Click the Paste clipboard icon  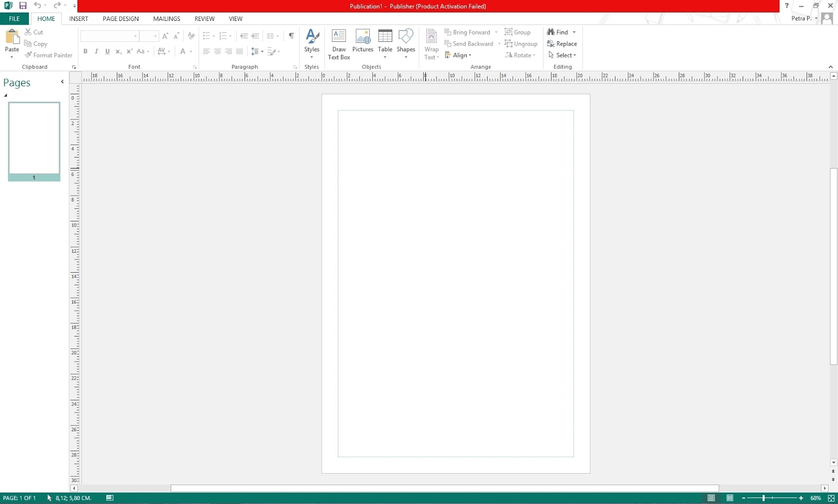point(12,37)
